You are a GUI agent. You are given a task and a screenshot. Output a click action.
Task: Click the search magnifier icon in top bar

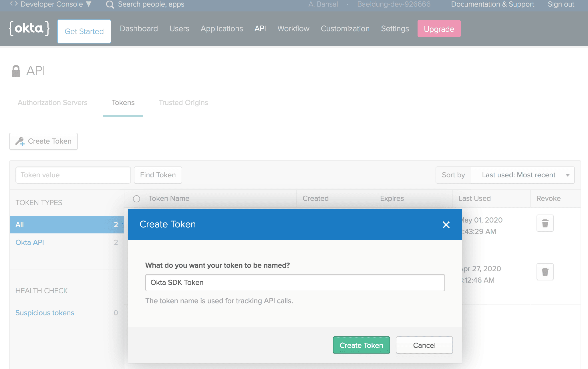[110, 5]
